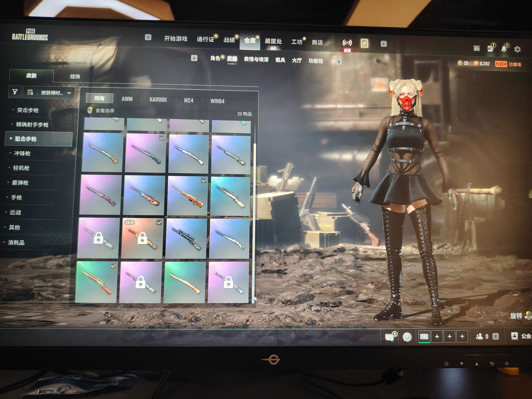Open the 工坊 workshop menu
This screenshot has width=532, height=399.
pyautogui.click(x=297, y=42)
